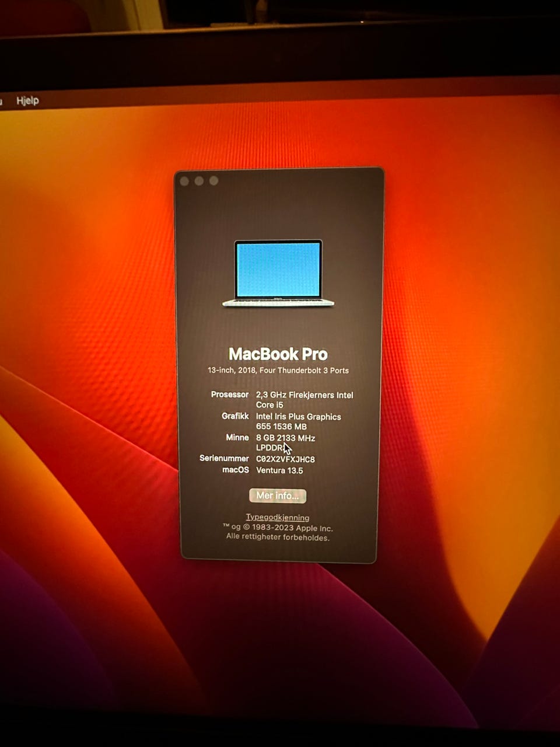Click the MacBook Pro laptop image
Image resolution: width=560 pixels, height=747 pixels.
coord(278,273)
